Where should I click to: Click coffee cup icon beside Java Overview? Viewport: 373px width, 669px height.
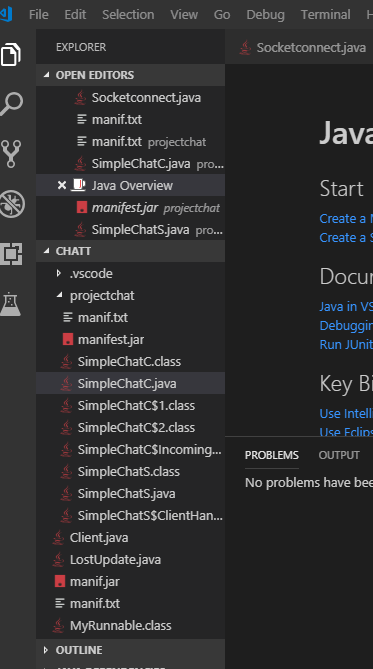(79, 185)
